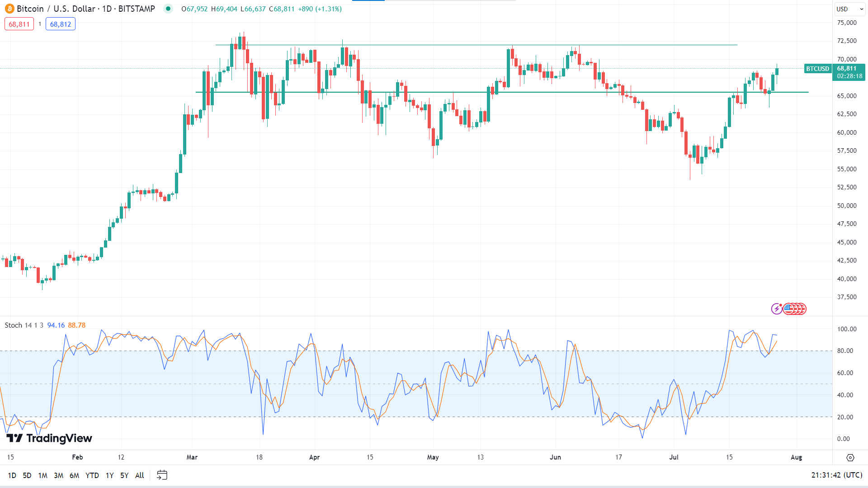Click the Stoch value 94.16
Screen dimensions: 868x488
[56, 325]
